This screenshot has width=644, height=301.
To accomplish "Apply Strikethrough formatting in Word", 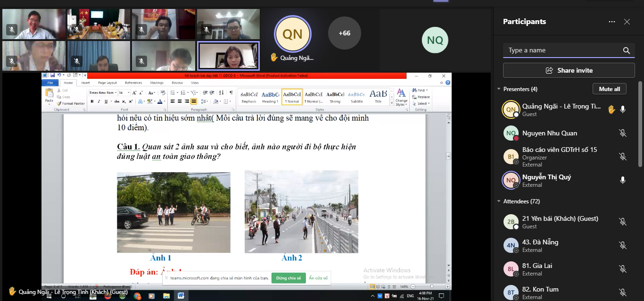I will tap(116, 101).
